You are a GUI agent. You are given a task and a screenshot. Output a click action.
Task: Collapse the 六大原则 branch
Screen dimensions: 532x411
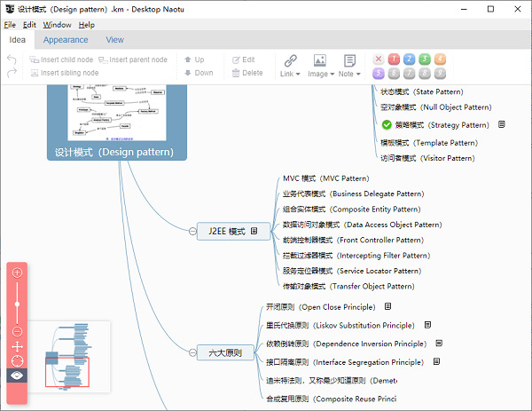192,352
